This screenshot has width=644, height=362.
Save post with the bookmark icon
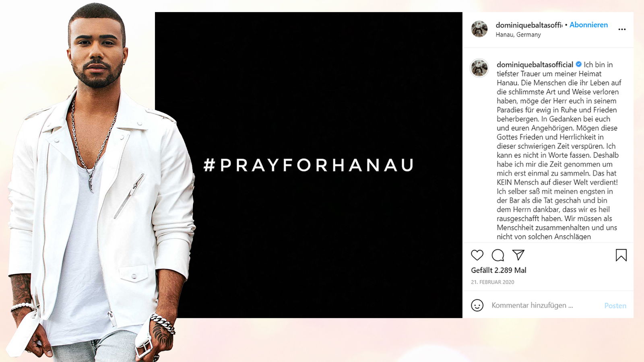pos(621,255)
